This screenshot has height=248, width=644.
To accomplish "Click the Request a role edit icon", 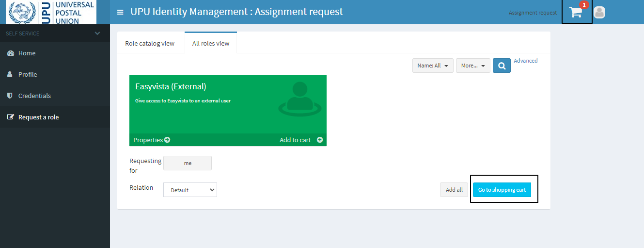I will click(10, 117).
